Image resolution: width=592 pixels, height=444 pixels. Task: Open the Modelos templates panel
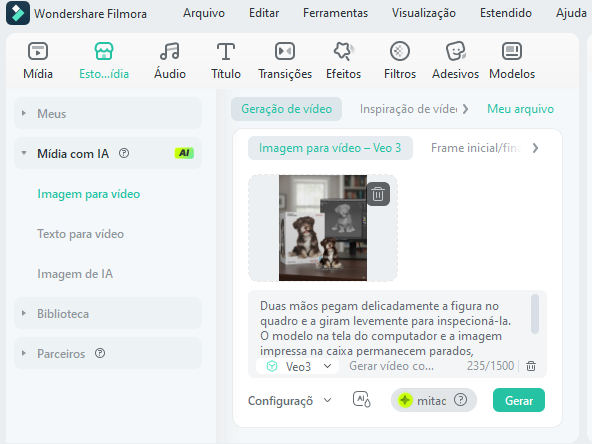(512, 61)
